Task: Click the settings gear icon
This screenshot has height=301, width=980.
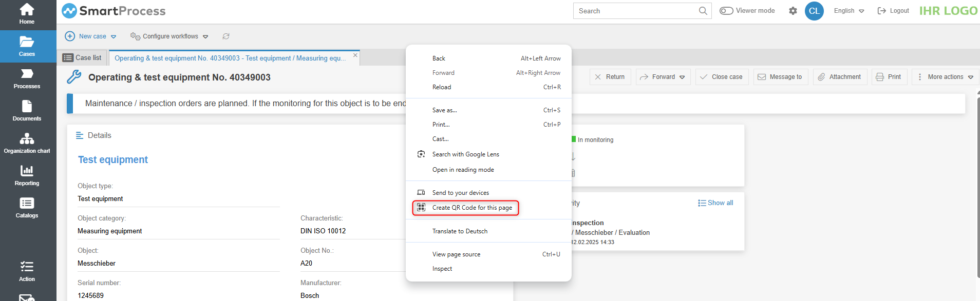Action: tap(793, 11)
